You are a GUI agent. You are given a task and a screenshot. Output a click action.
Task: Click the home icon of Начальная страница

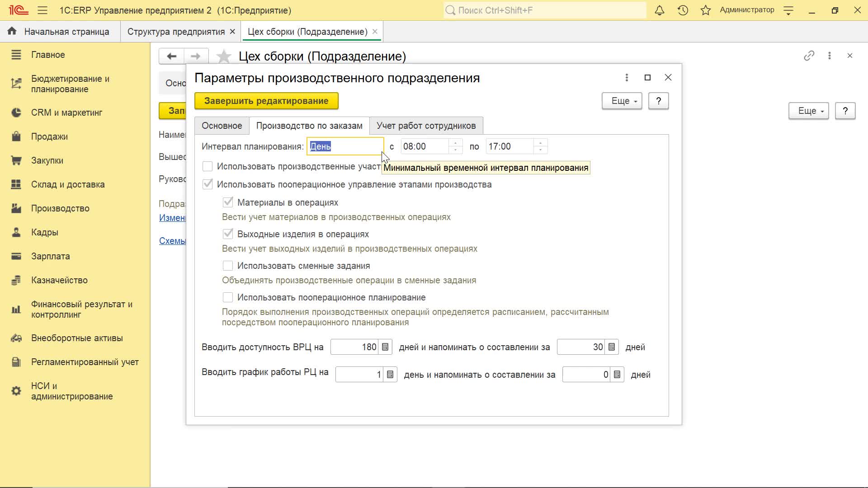(12, 31)
